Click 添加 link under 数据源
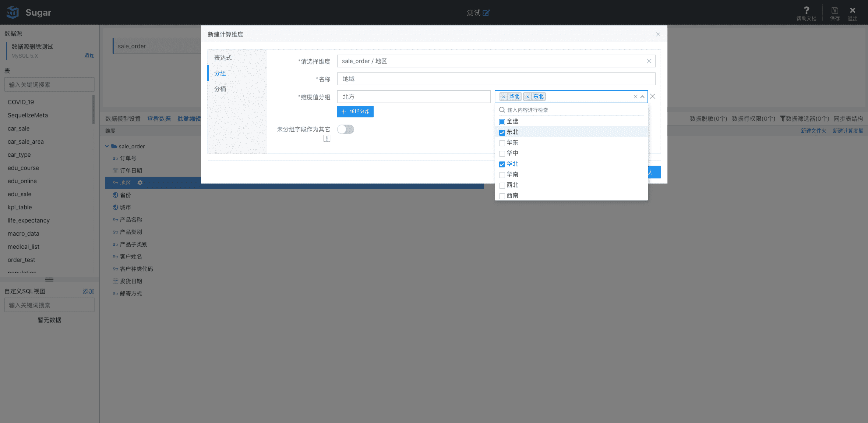The image size is (868, 423). (x=89, y=56)
